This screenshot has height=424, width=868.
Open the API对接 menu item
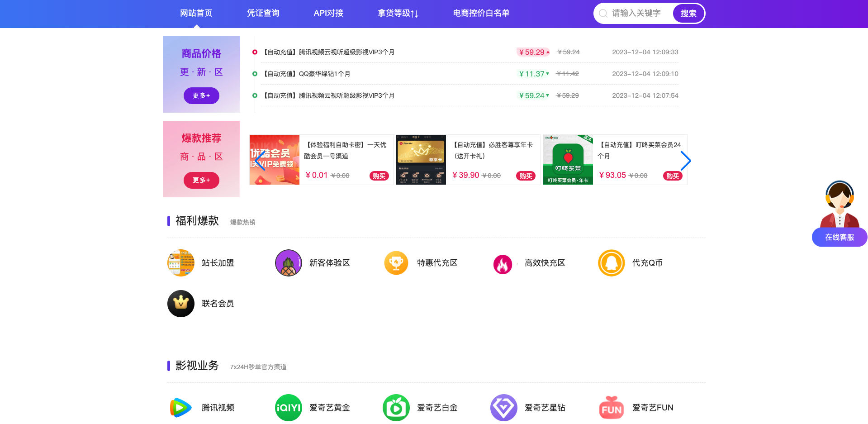click(328, 13)
